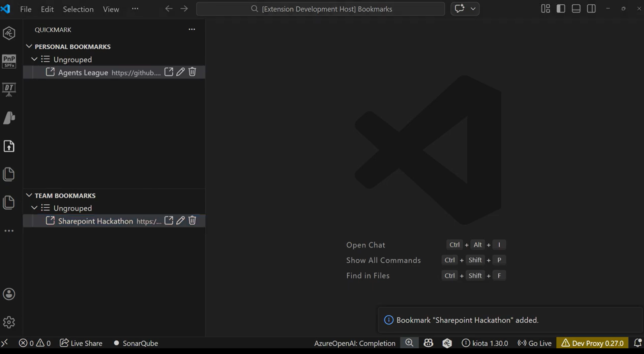Start Go Live server from status bar
This screenshot has width=644, height=354.
[534, 343]
